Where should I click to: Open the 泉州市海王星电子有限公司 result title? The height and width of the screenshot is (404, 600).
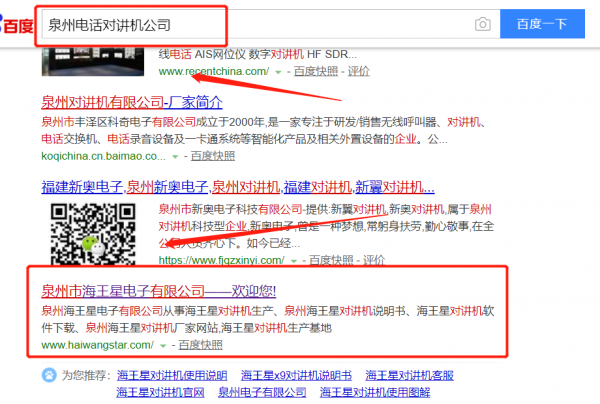coord(158,291)
